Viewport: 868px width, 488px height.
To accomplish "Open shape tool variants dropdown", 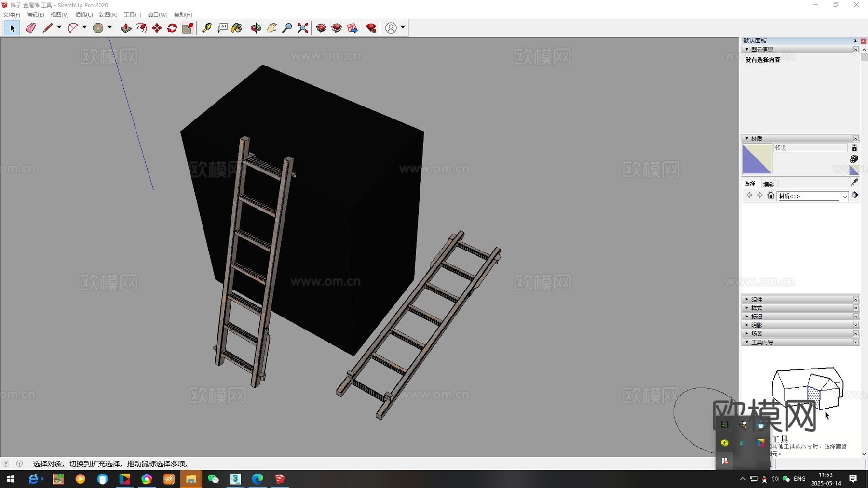I will point(110,27).
